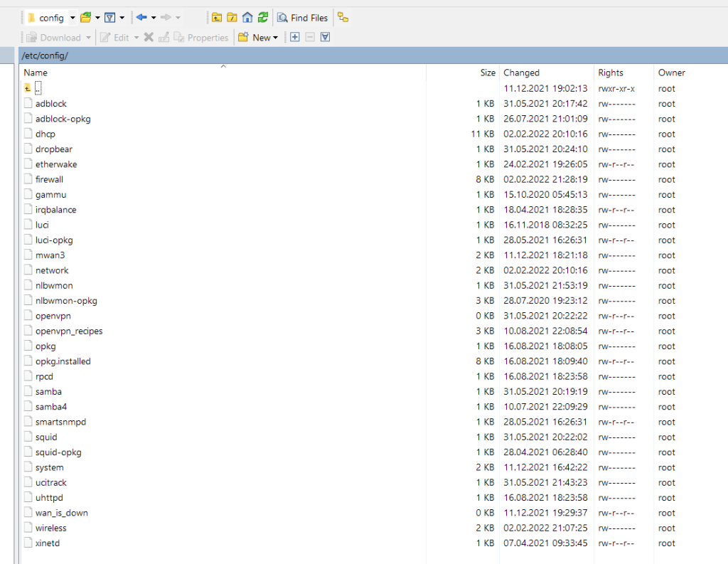This screenshot has width=728, height=564.
Task: Click the Properties button
Action: (x=201, y=38)
